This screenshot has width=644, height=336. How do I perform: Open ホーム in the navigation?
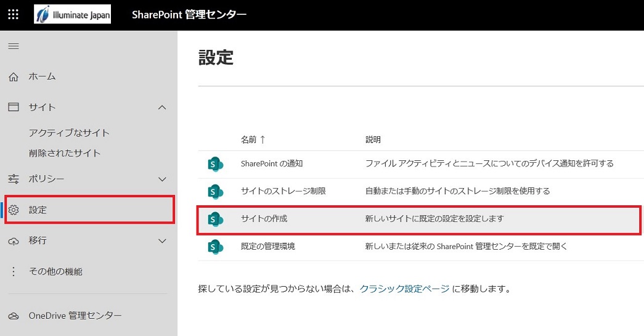tap(42, 77)
